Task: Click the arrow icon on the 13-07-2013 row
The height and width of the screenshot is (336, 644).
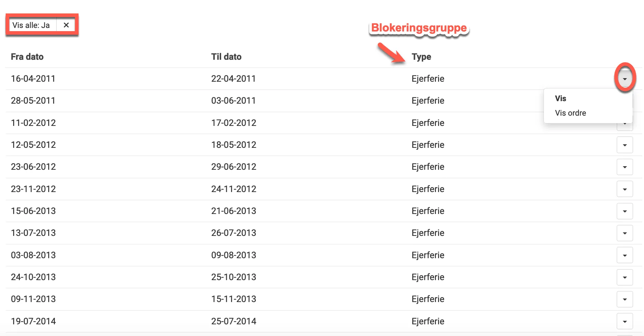Action: coord(625,233)
